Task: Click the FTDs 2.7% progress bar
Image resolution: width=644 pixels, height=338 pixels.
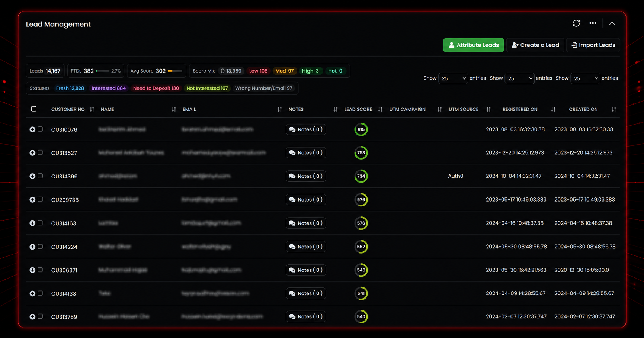Action: coord(103,71)
